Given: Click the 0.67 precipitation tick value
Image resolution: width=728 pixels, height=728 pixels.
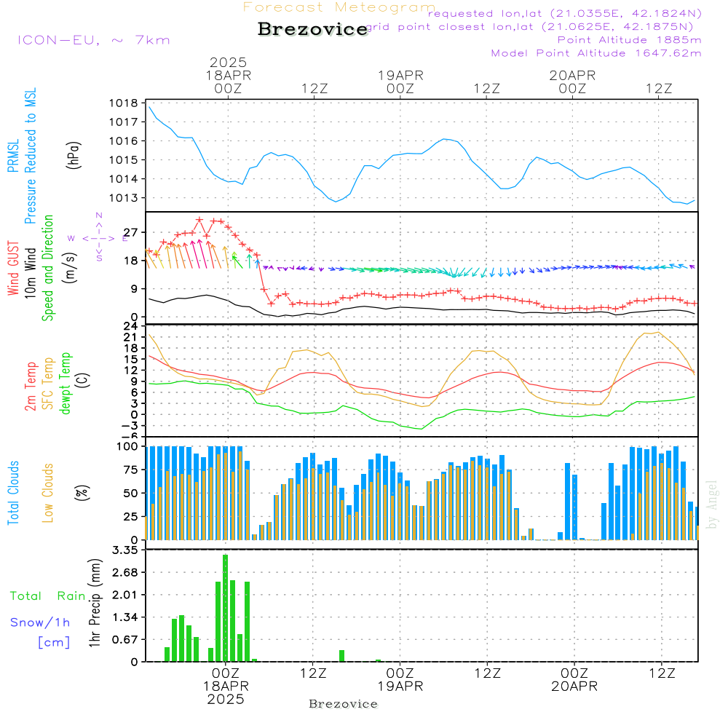Looking at the screenshot, I should (x=125, y=640).
